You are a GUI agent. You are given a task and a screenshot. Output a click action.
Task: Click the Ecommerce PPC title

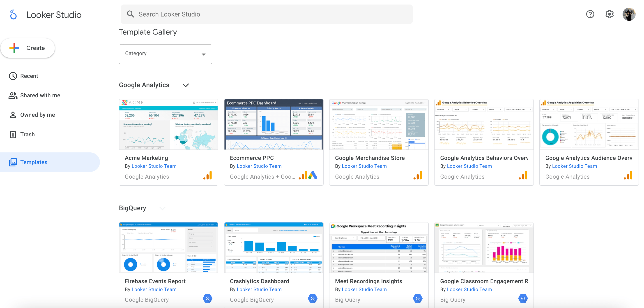(x=252, y=158)
